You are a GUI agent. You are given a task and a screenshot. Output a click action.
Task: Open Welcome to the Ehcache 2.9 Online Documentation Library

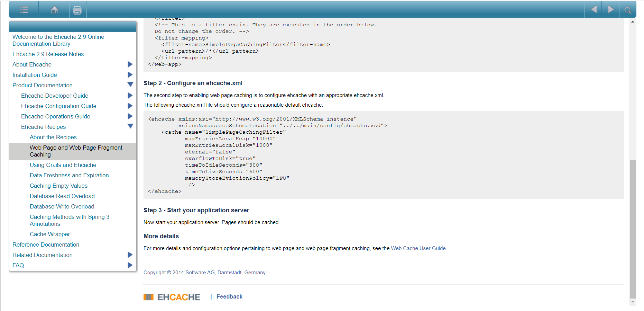58,40
